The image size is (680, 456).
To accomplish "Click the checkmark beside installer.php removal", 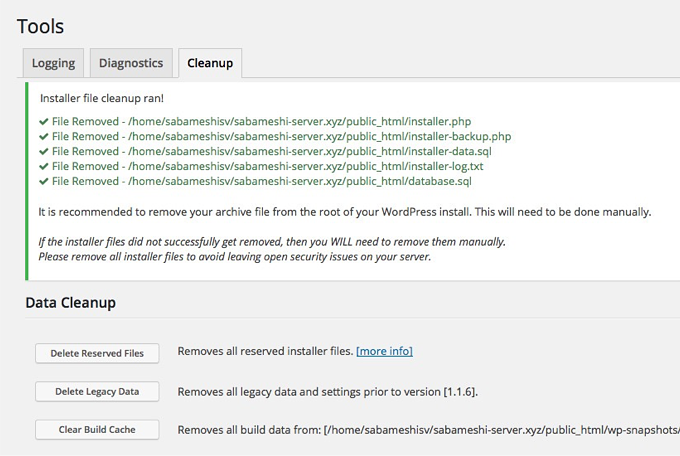I will 44,121.
